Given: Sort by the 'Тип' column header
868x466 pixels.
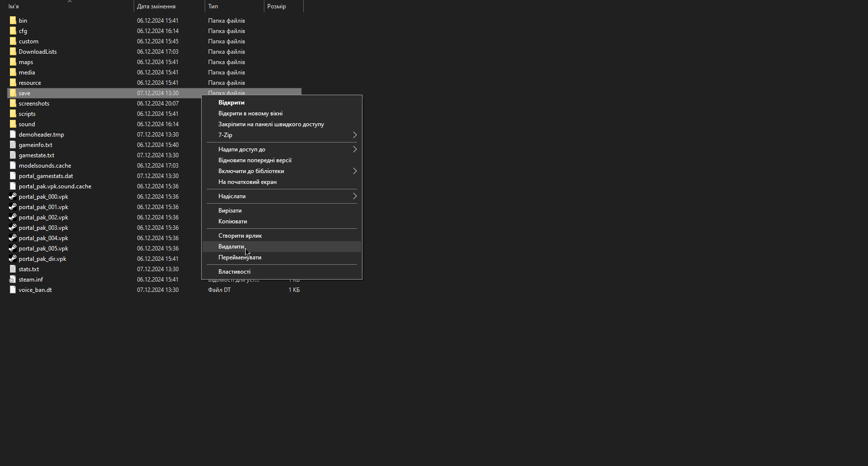Looking at the screenshot, I should coord(234,6).
